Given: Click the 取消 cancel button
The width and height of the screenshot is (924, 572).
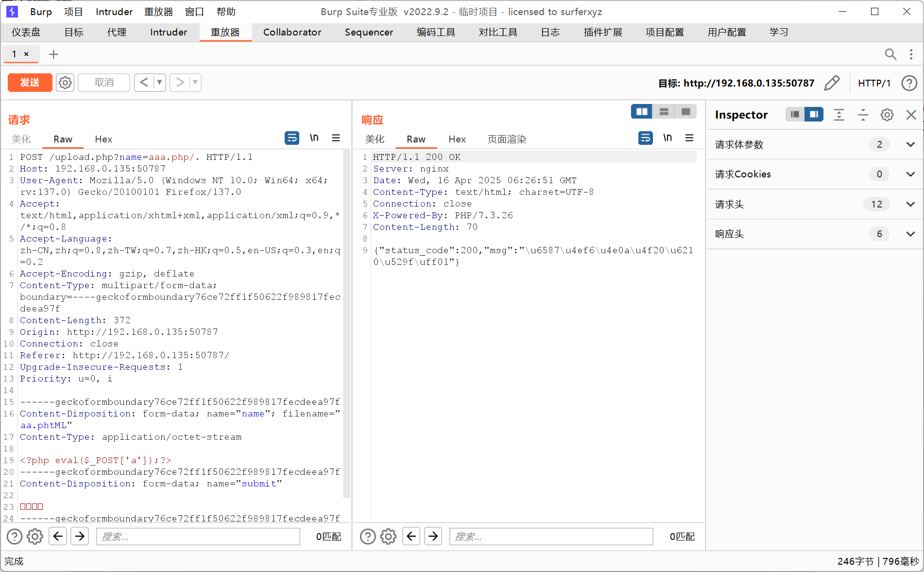Looking at the screenshot, I should (x=104, y=83).
